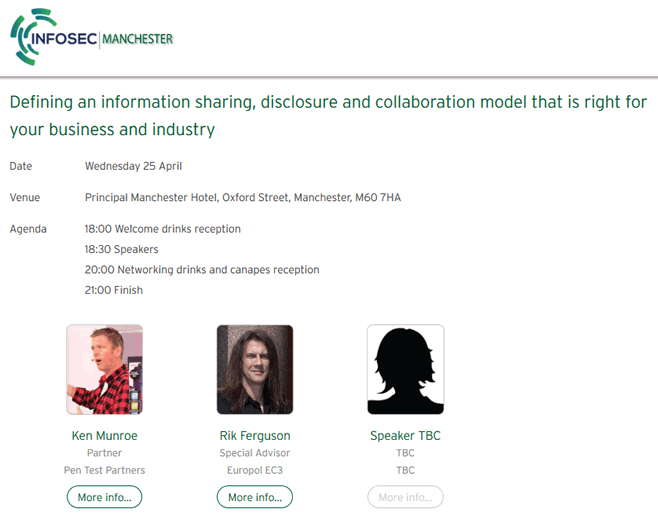
Task: Select the Speaker TBC name link
Action: (405, 435)
